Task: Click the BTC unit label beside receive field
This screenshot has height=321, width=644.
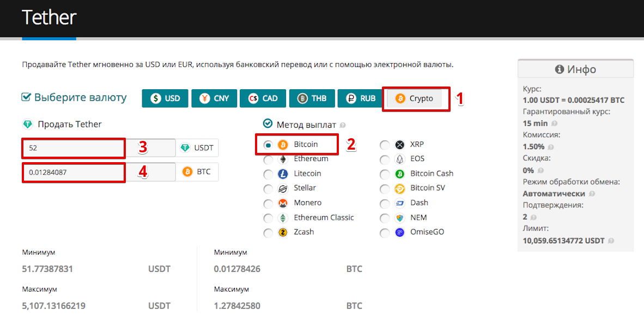Action: [198, 172]
